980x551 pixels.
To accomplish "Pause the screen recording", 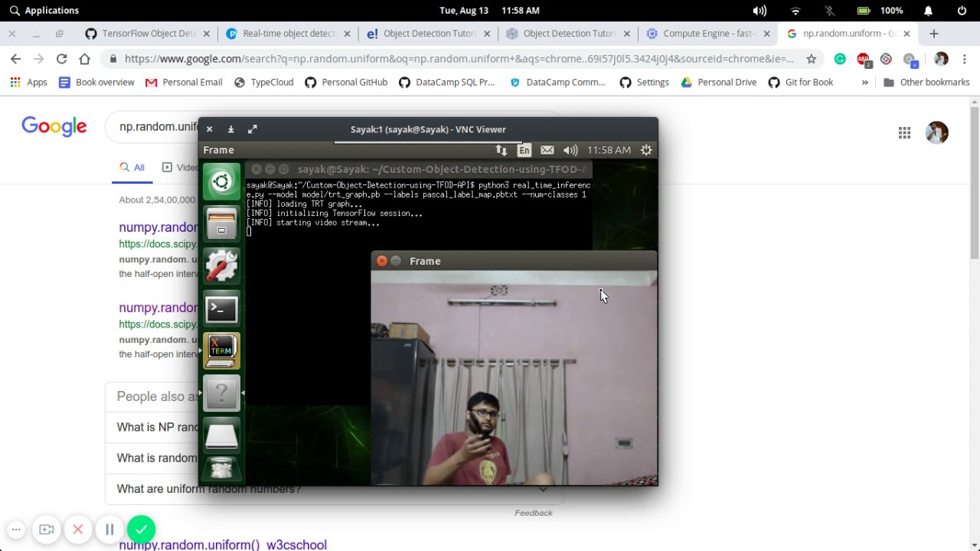I will 109,530.
